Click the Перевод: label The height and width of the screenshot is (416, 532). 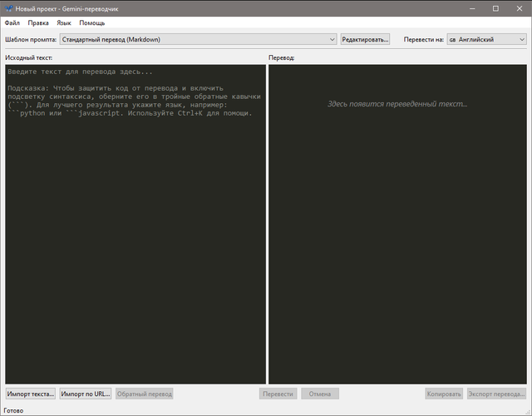pos(282,57)
